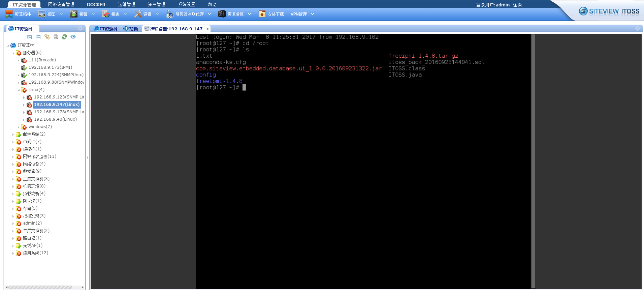Collapse the linux(4) tree node

pos(19,90)
